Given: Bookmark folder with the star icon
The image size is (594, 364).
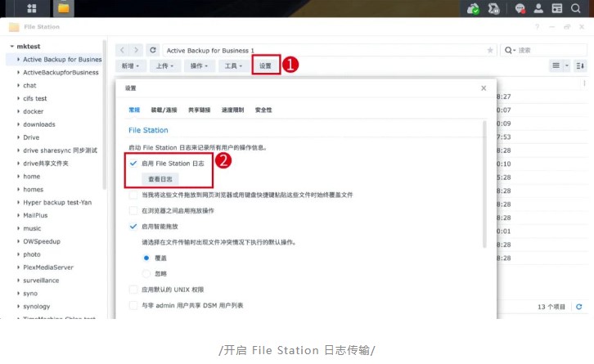Looking at the screenshot, I should pos(490,51).
